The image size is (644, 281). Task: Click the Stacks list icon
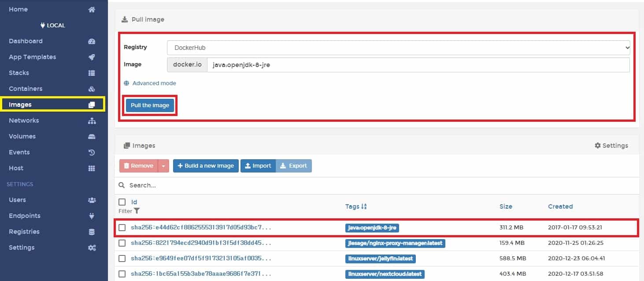(92, 73)
